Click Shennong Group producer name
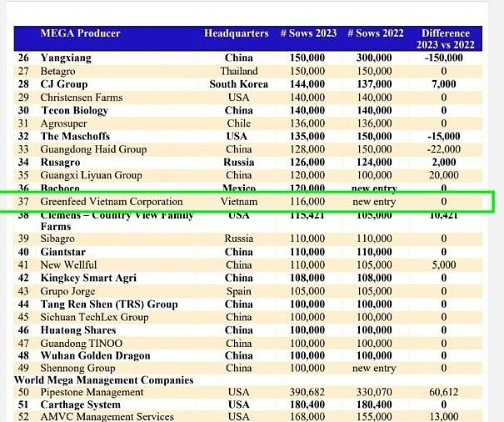 pyautogui.click(x=77, y=368)
